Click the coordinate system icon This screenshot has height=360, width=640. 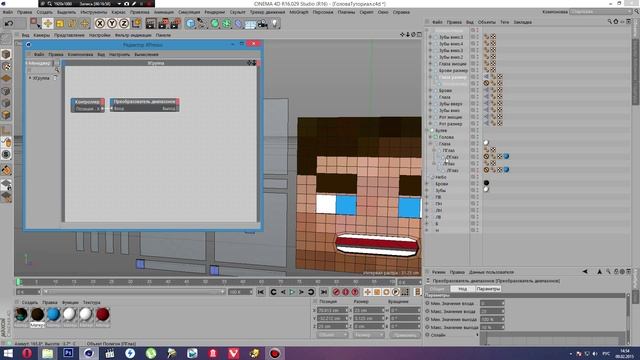[x=136, y=23]
